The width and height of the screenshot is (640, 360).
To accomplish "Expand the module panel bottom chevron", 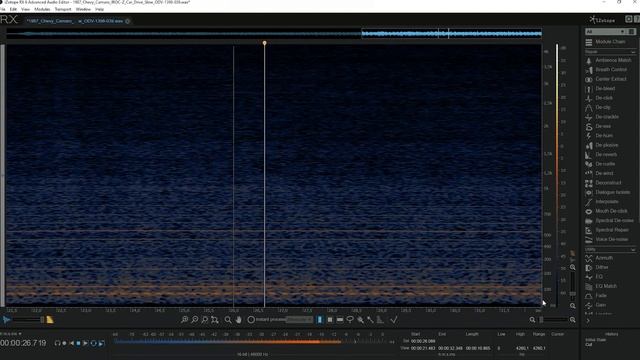I will click(x=588, y=321).
